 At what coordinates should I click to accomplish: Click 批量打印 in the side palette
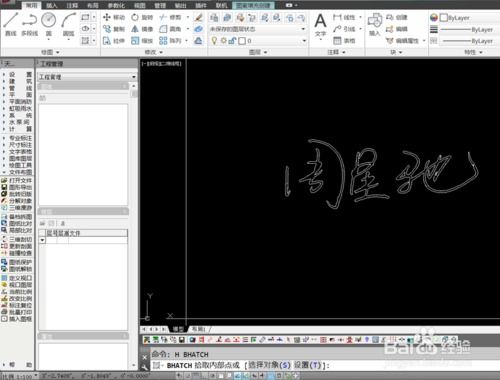tap(17, 312)
